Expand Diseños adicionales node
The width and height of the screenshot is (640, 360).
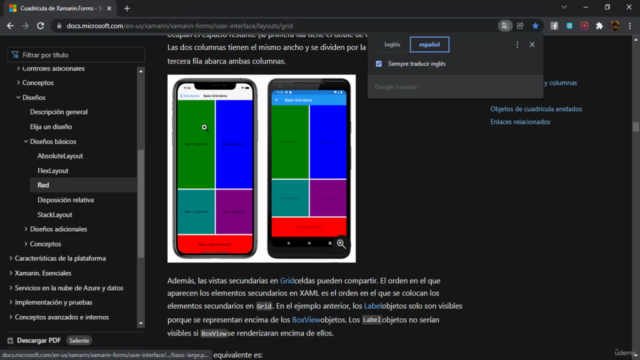coord(26,229)
